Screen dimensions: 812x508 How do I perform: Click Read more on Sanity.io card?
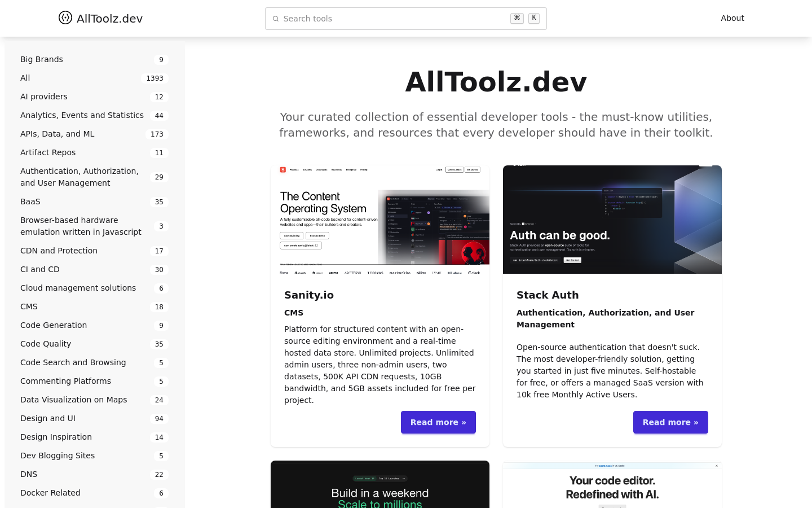(438, 422)
